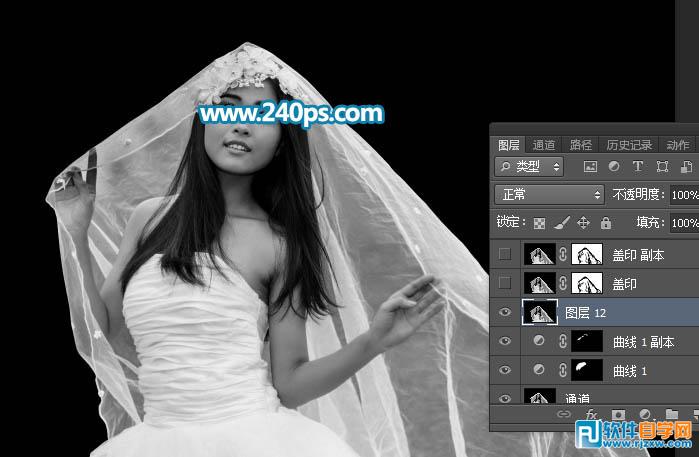Select 盖印 layer image thumbnail
699x457 pixels.
(539, 283)
